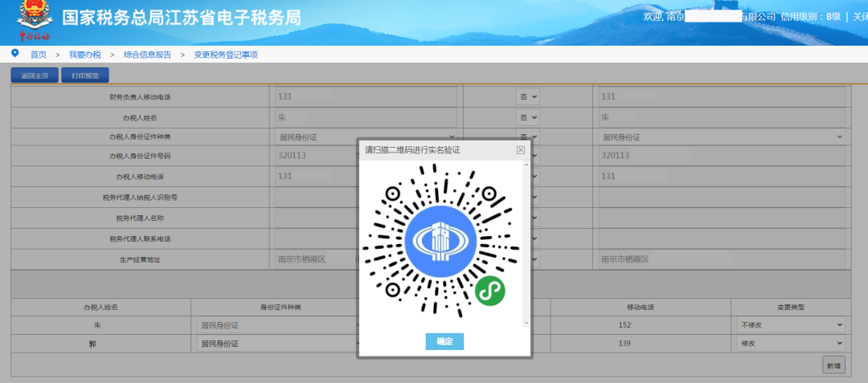This screenshot has height=383, width=868.
Task: Click right 税务代理人纳税人识别号 empty field
Action: click(x=722, y=198)
